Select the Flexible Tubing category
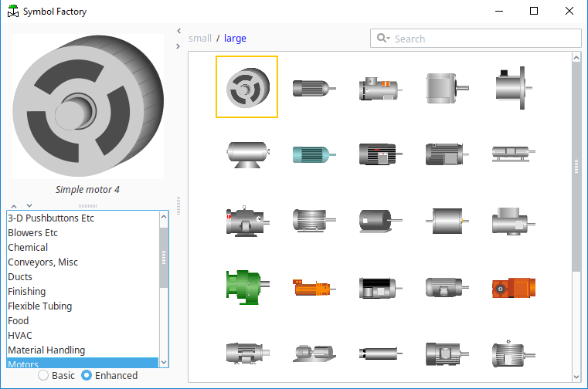Screen dimensions: 588x389 click(83, 306)
